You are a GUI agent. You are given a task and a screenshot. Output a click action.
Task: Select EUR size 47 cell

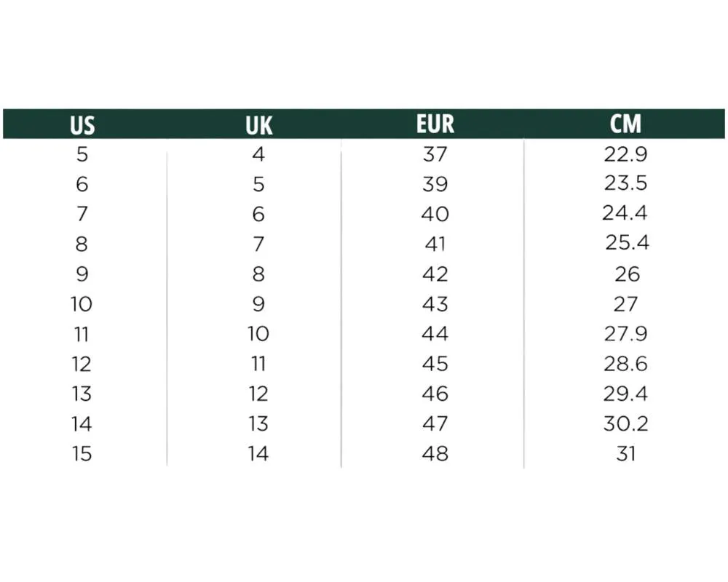[435, 423]
